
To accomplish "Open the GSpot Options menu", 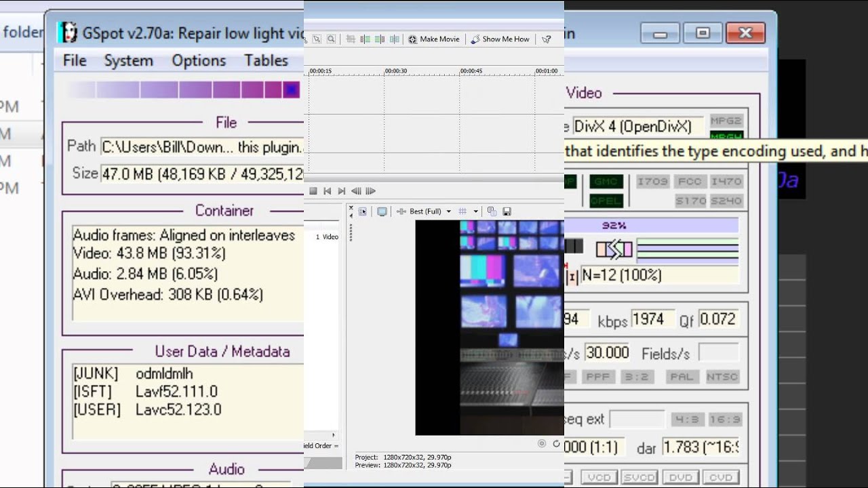I will pos(199,60).
